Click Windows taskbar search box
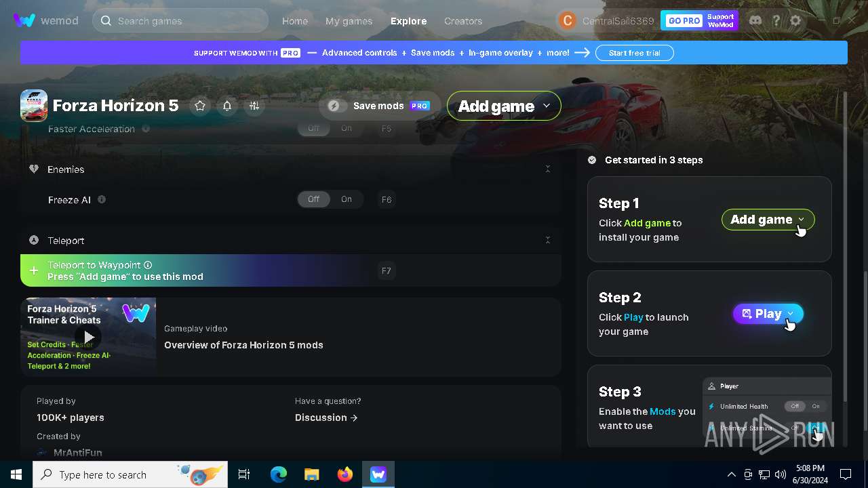This screenshot has height=488, width=868. point(130,474)
